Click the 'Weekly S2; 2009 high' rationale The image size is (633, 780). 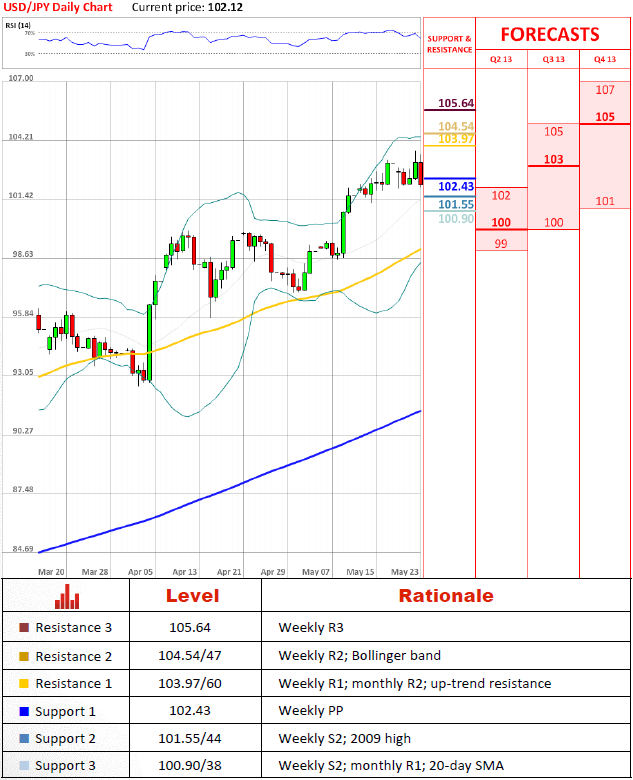[345, 739]
